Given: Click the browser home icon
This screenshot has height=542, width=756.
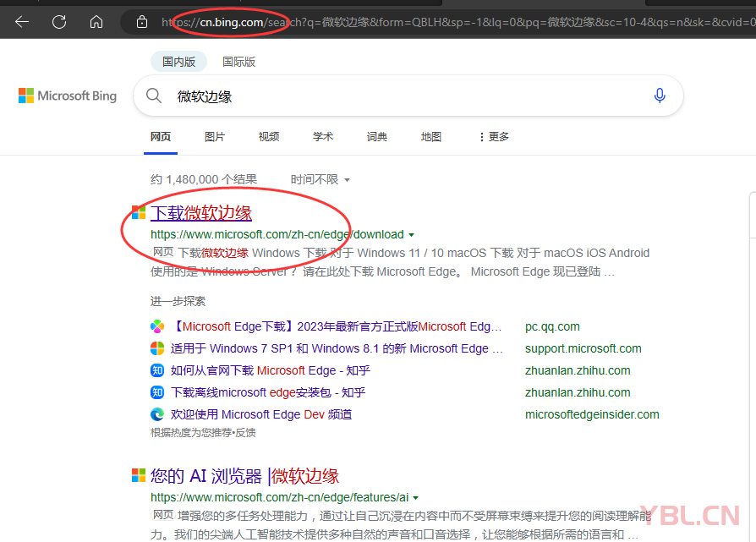Looking at the screenshot, I should tap(96, 23).
